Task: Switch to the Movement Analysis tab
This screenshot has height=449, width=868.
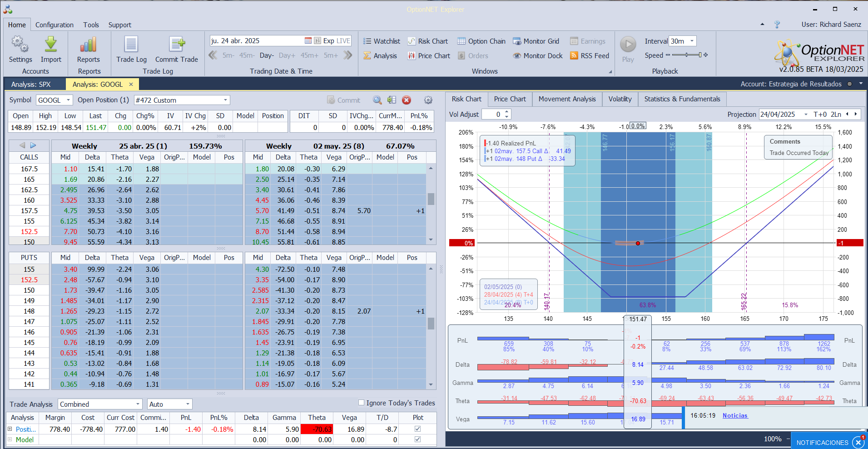Action: click(x=567, y=99)
